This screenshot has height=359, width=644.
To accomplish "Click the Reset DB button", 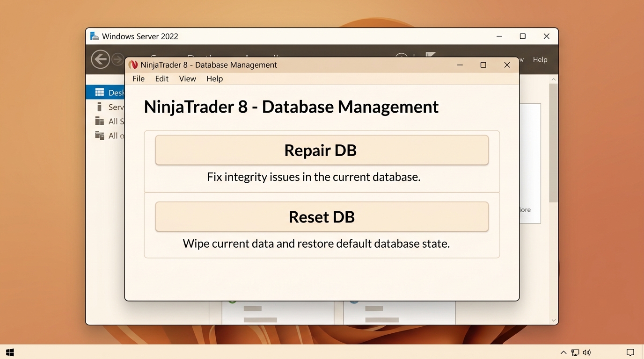I will (322, 216).
